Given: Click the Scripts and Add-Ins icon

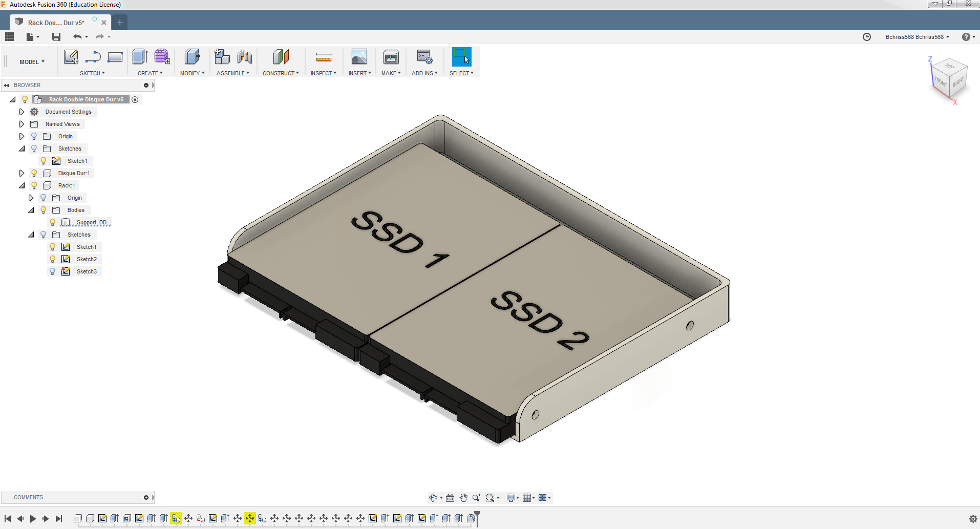Looking at the screenshot, I should coord(425,57).
